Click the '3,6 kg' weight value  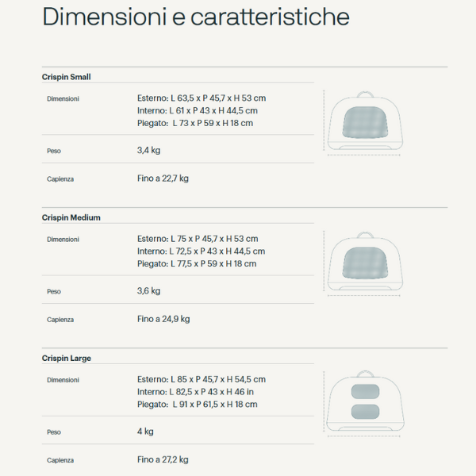(149, 290)
